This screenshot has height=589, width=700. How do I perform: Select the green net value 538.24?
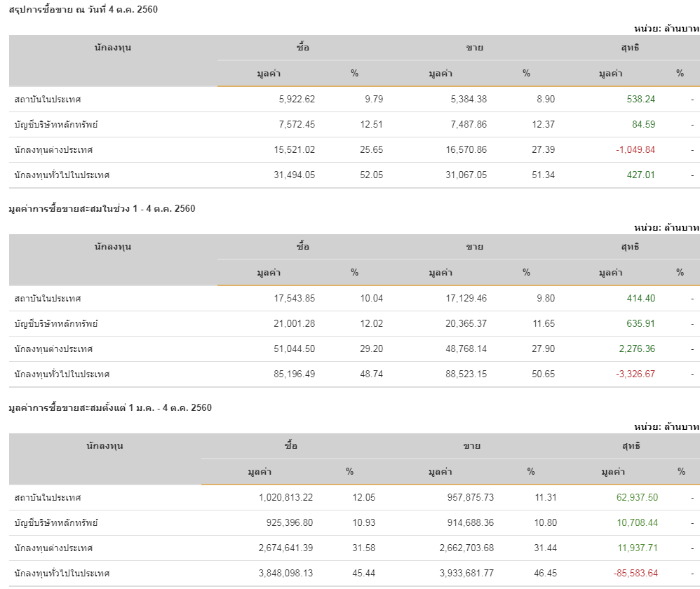point(640,100)
